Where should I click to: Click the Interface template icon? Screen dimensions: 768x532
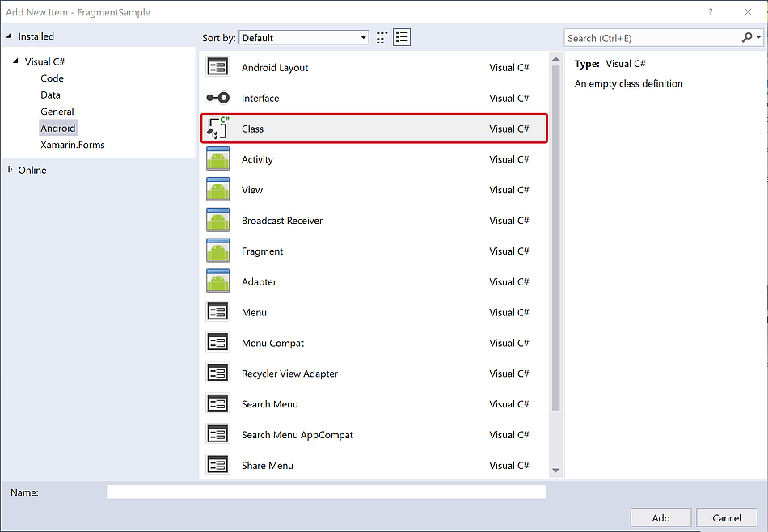tap(217, 98)
